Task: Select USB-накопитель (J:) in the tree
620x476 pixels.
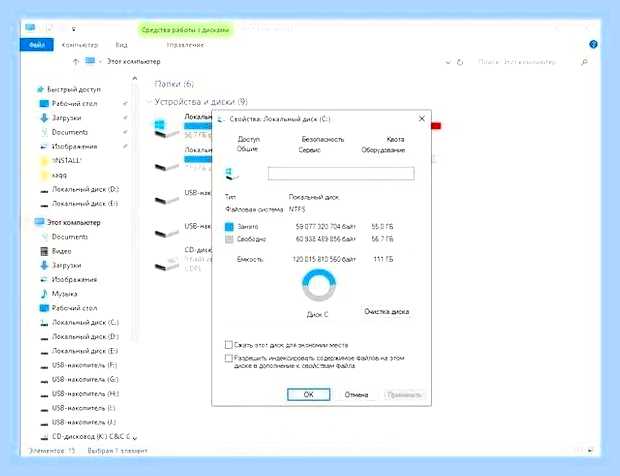Action: tap(84, 422)
